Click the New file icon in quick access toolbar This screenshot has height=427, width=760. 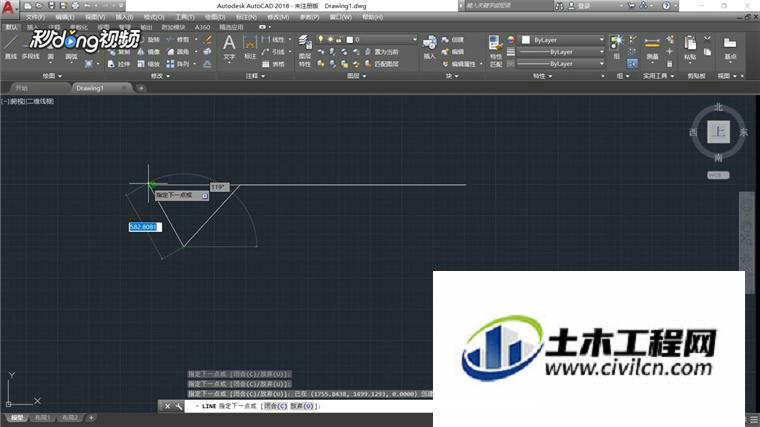click(28, 6)
